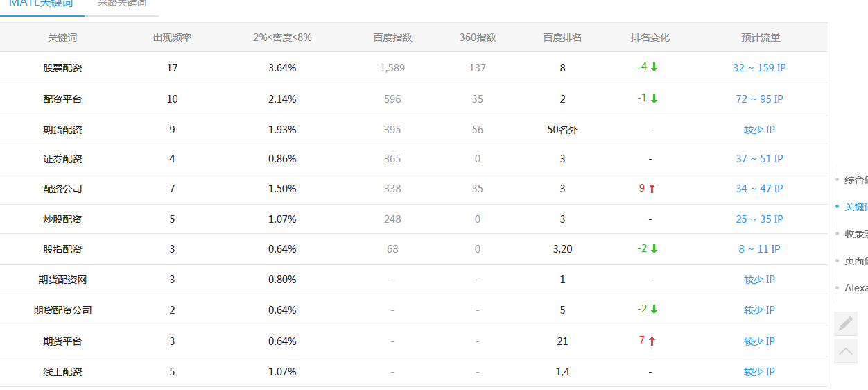Click green down arrow in 期货配资公司 row
Viewport: 868px width, 390px height.
(654, 310)
